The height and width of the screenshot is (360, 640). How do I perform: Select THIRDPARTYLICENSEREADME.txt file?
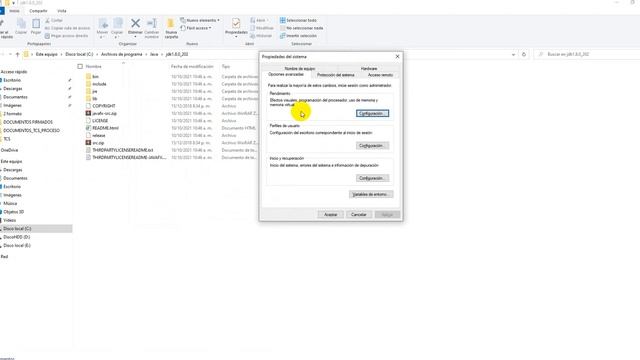[x=122, y=150]
